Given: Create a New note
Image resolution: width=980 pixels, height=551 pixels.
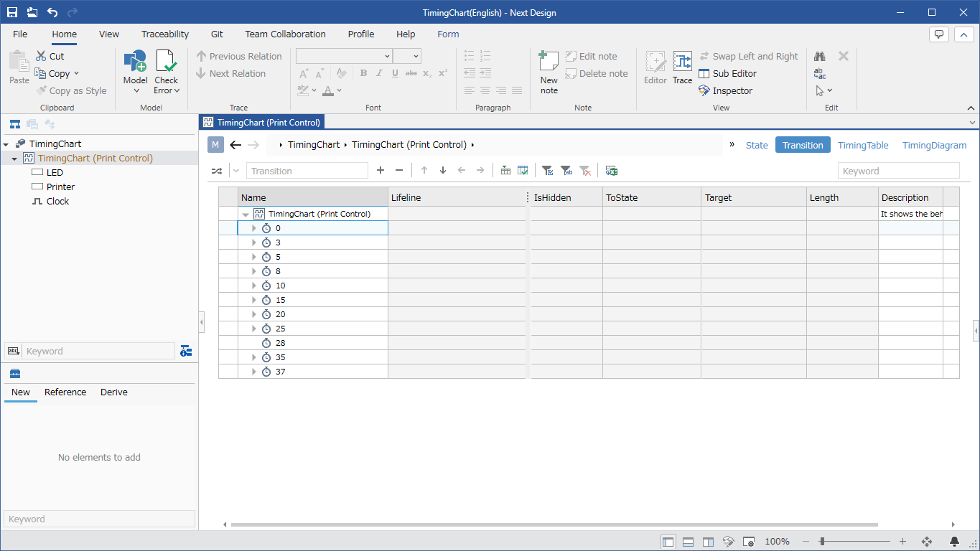Looking at the screenshot, I should tap(549, 72).
